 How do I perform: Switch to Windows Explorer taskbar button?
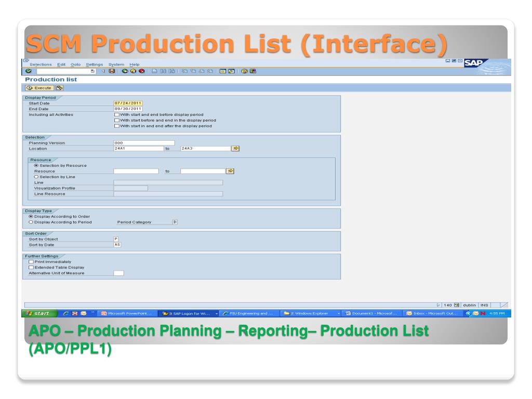pyautogui.click(x=311, y=313)
